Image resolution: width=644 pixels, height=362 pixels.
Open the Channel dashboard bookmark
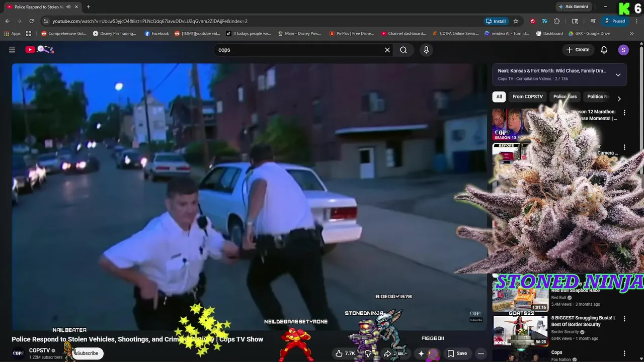pos(404,34)
